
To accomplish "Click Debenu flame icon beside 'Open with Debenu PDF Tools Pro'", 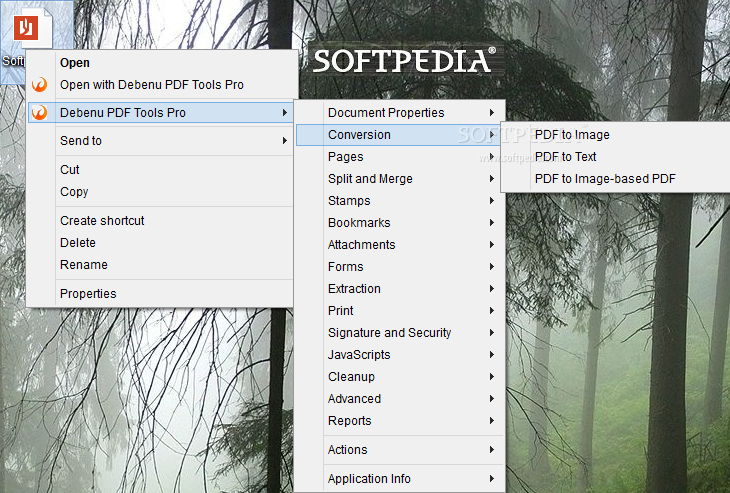I will point(40,85).
